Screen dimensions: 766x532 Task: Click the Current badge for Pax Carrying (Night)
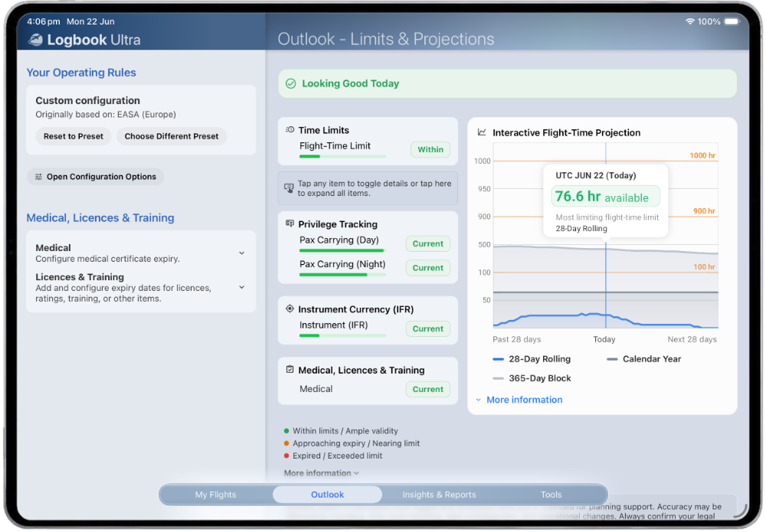point(428,268)
